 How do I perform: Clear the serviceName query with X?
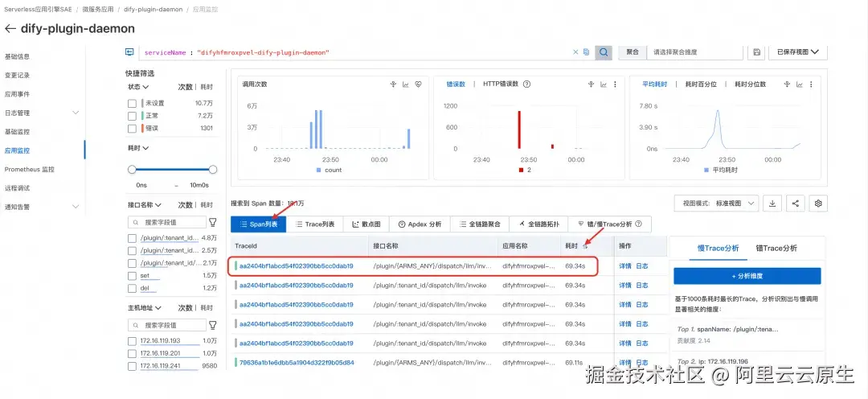575,52
